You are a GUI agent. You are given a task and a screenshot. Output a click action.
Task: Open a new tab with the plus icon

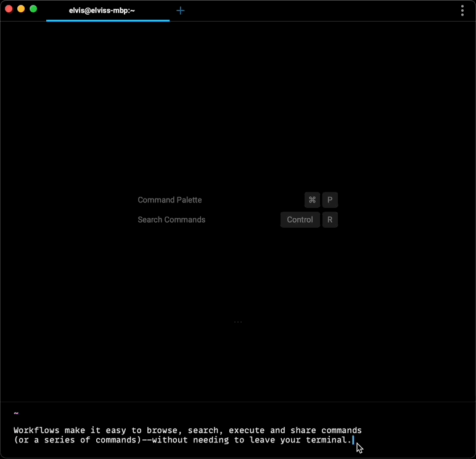(181, 10)
